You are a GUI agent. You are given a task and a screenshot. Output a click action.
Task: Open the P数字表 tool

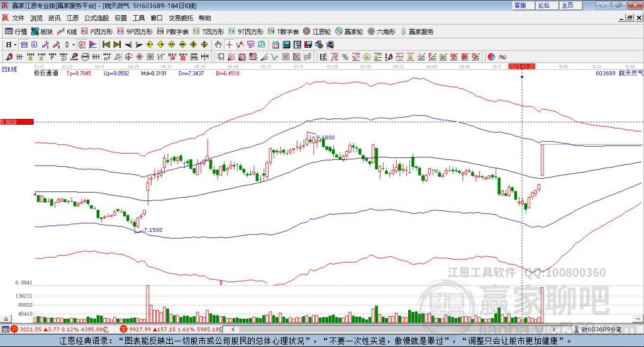coord(172,31)
